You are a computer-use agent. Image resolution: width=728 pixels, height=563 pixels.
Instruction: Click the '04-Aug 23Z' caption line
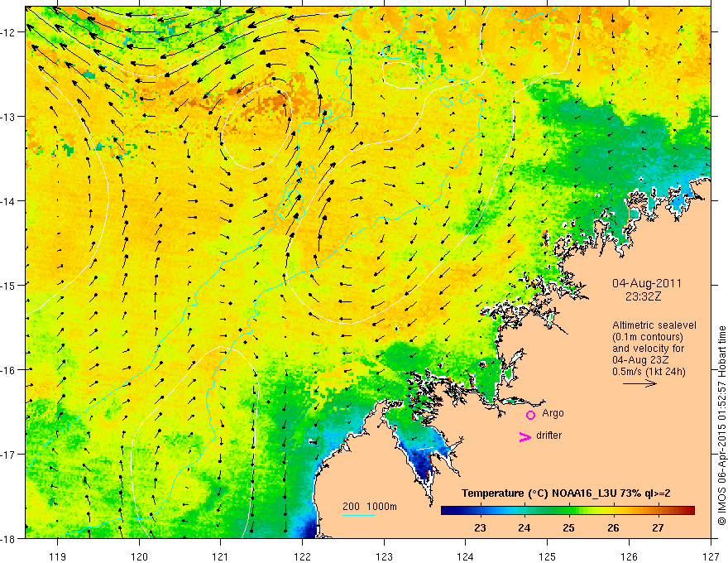pyautogui.click(x=639, y=360)
